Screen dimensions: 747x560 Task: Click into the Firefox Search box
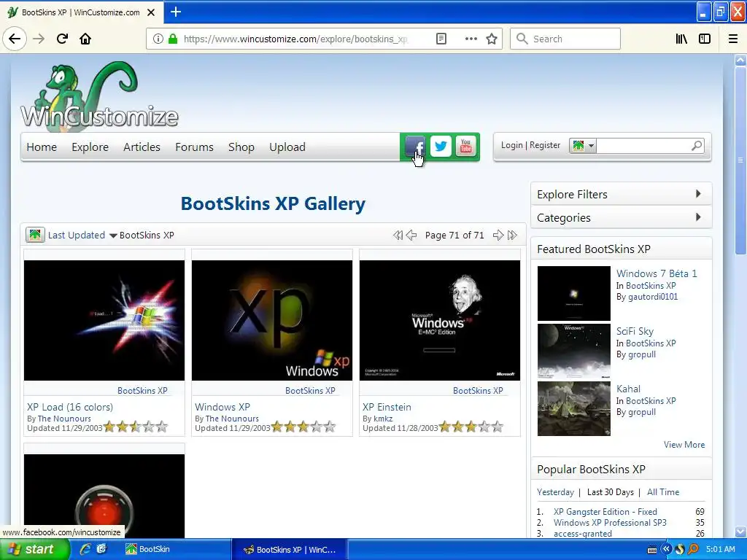565,39
